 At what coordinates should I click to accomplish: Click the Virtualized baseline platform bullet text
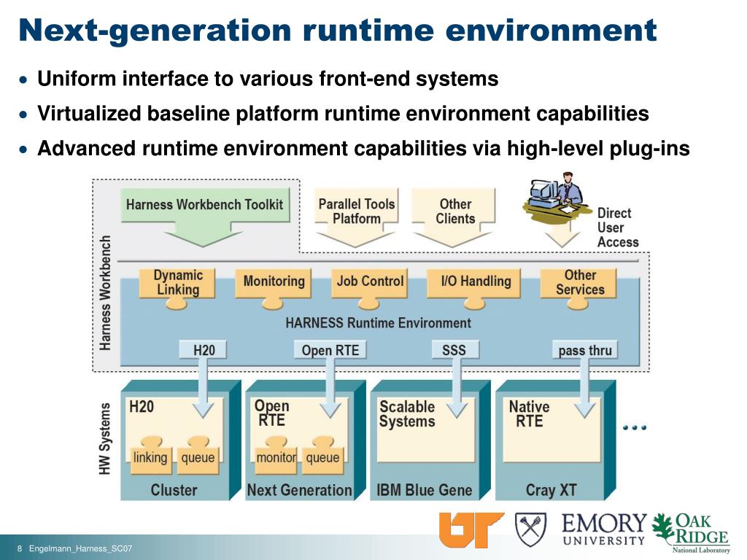[x=343, y=113]
